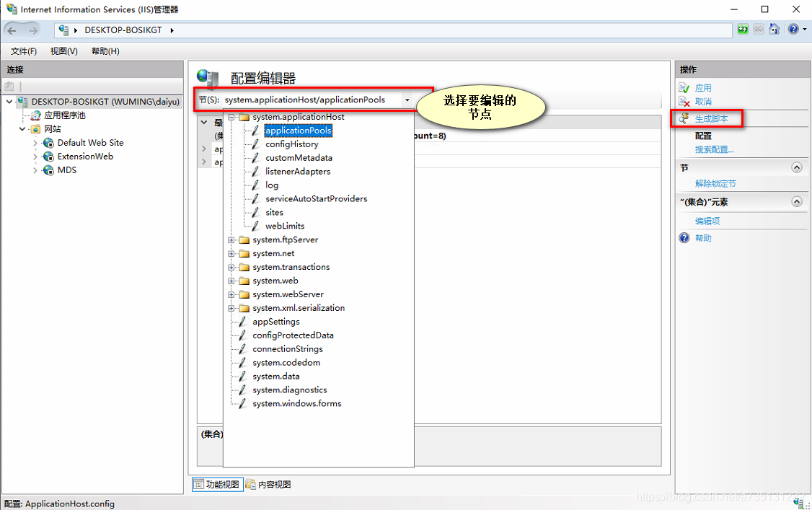This screenshot has width=812, height=510.
Task: Click the refresh page green icon
Action: (x=743, y=29)
